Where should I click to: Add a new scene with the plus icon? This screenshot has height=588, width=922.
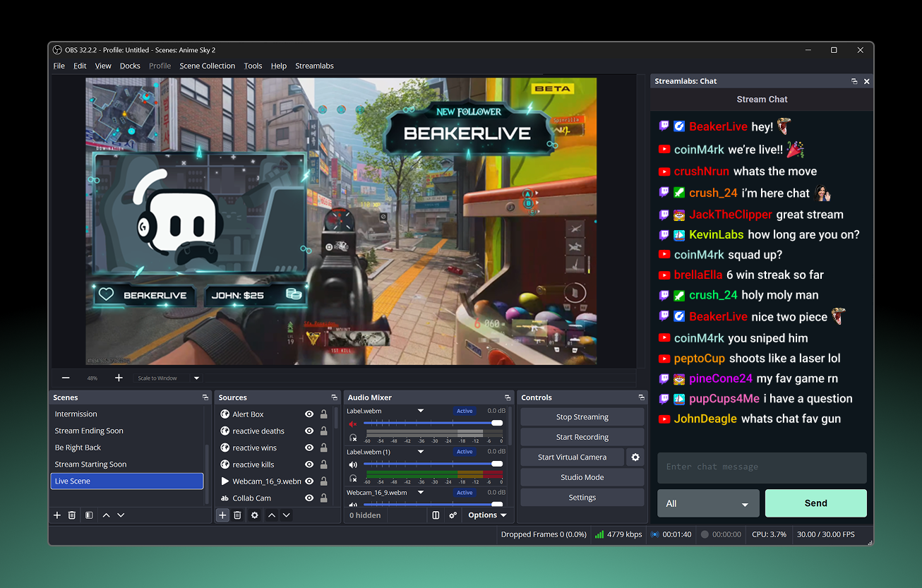[57, 515]
